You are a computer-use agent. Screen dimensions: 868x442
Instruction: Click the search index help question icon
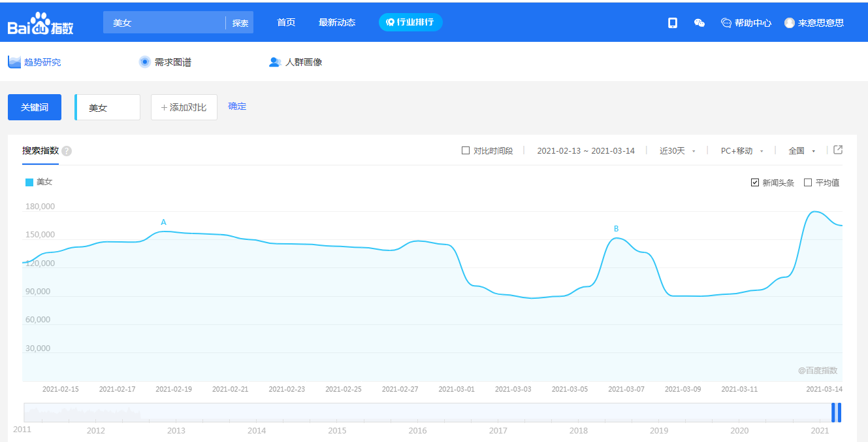(x=67, y=151)
